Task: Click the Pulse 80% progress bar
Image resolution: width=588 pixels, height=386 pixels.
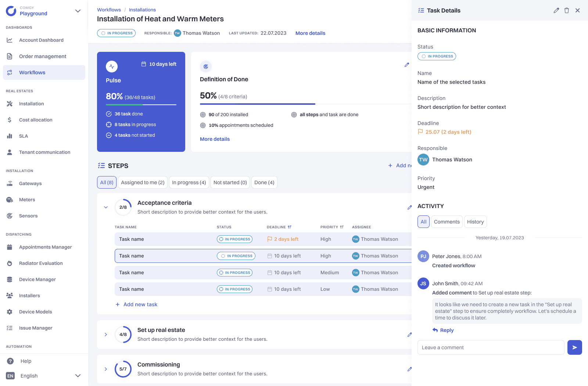Action: click(x=141, y=105)
